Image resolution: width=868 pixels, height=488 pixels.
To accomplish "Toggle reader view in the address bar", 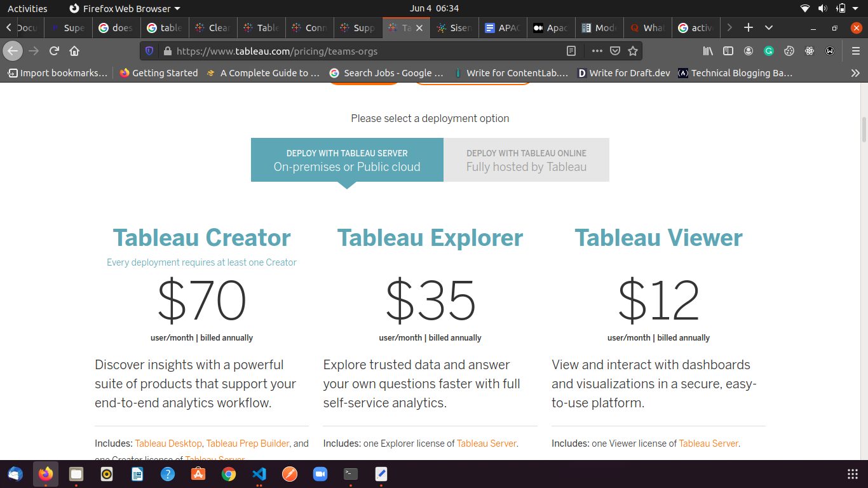I will pyautogui.click(x=571, y=51).
